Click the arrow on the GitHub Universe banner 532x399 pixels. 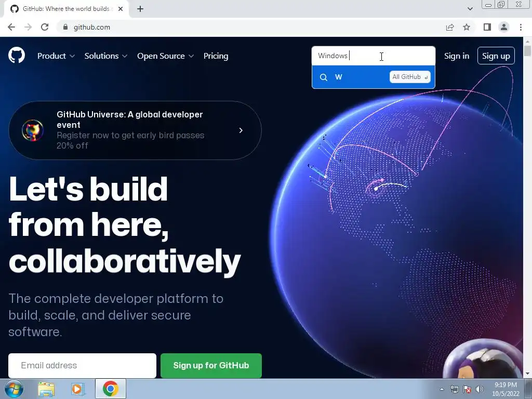click(x=241, y=130)
